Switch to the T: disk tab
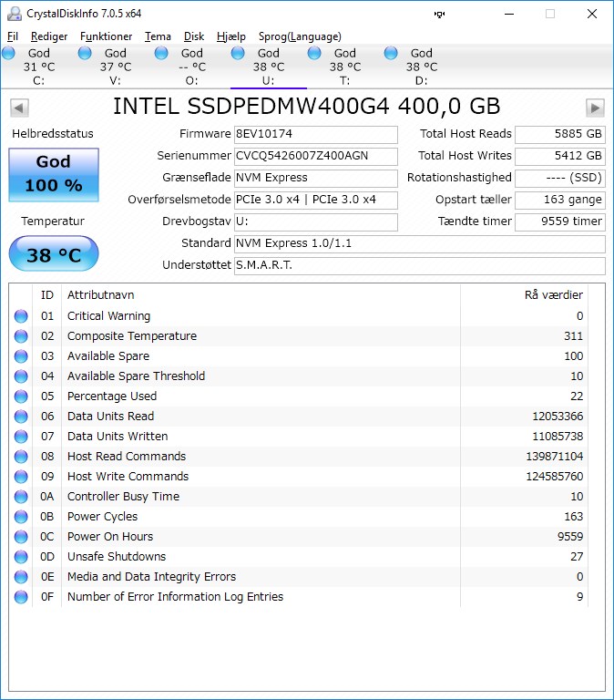 click(345, 67)
